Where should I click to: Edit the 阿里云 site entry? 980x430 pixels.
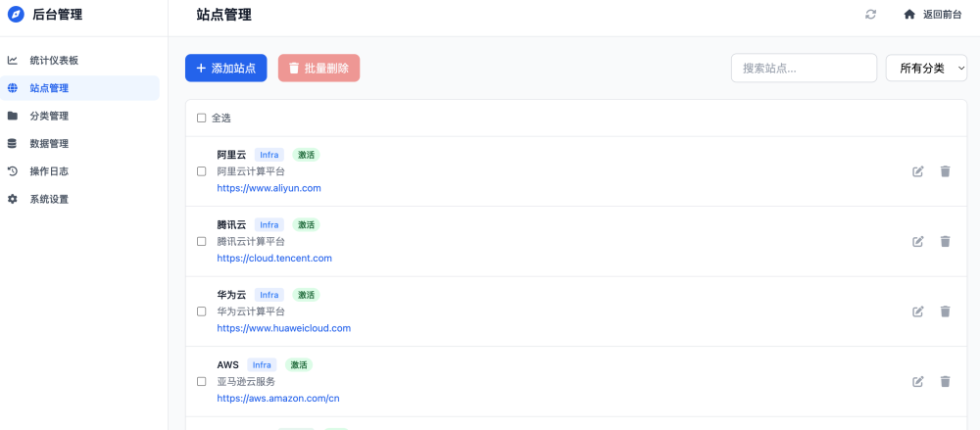[918, 171]
